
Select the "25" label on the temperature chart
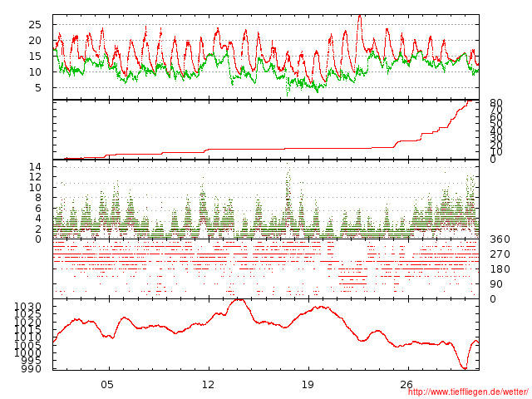click(35, 25)
